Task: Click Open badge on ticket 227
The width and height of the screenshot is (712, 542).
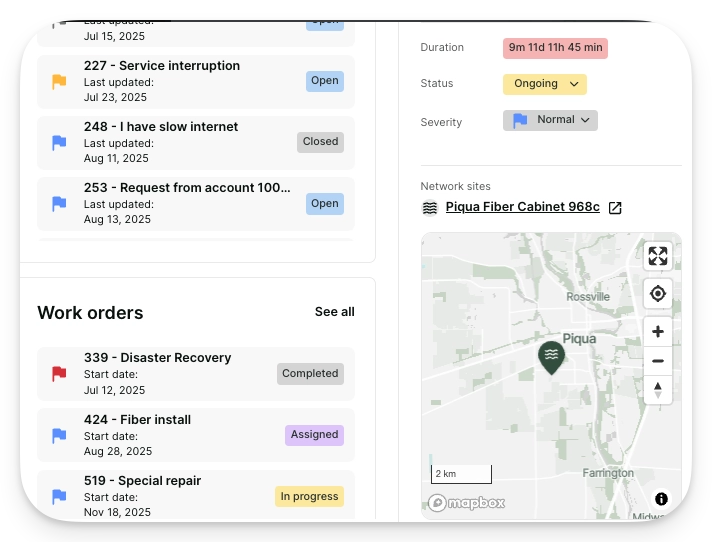Action: click(325, 81)
